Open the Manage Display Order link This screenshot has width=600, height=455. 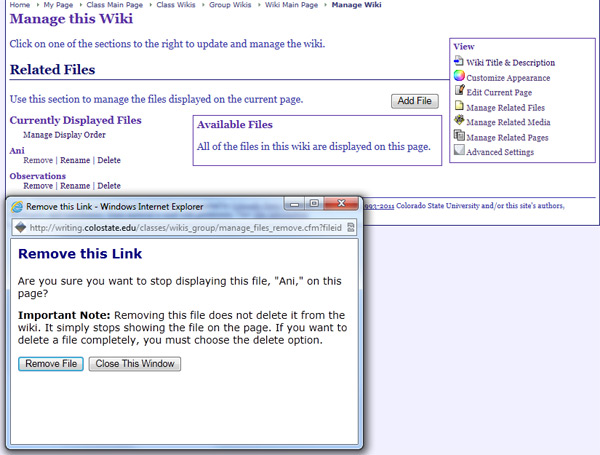tap(64, 134)
